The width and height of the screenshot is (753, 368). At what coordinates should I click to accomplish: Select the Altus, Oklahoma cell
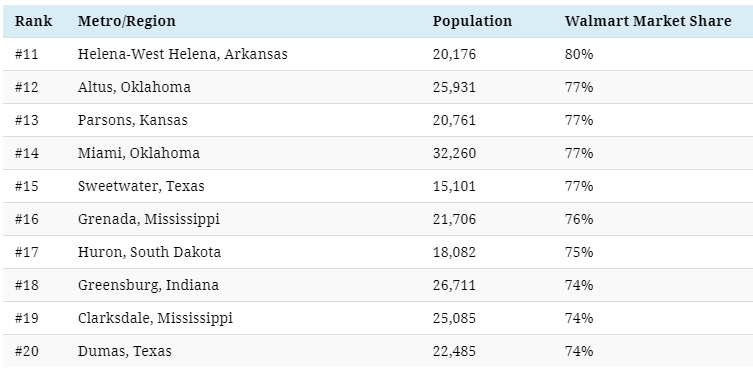134,87
